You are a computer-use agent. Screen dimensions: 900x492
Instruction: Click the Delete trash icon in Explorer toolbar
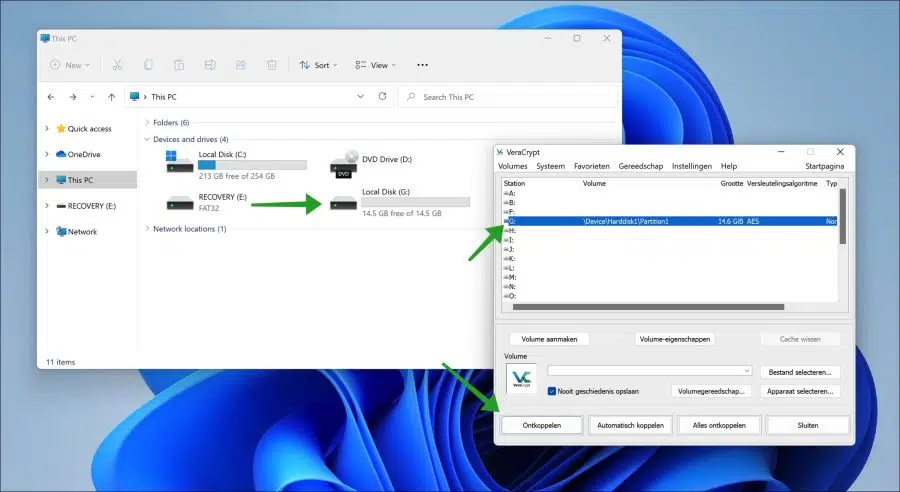[x=271, y=65]
